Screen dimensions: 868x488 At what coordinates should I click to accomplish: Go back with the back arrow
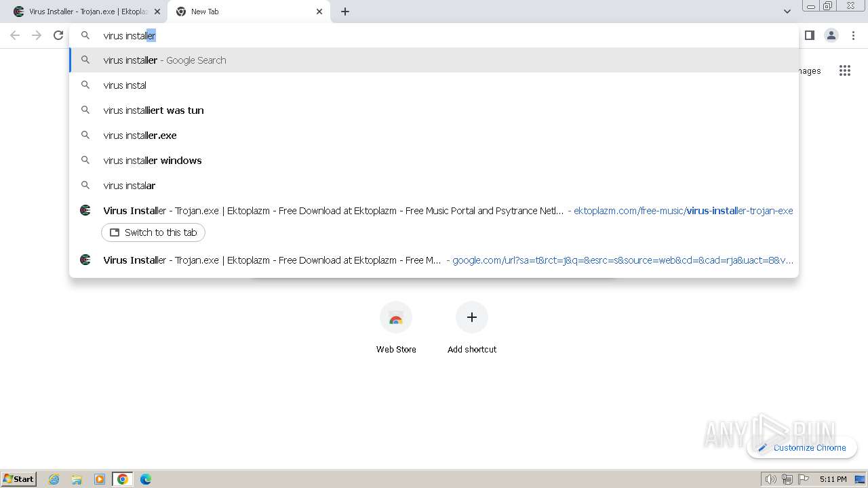[15, 35]
